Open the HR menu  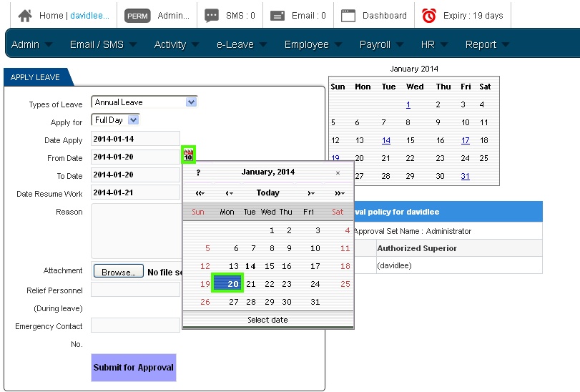pos(434,44)
